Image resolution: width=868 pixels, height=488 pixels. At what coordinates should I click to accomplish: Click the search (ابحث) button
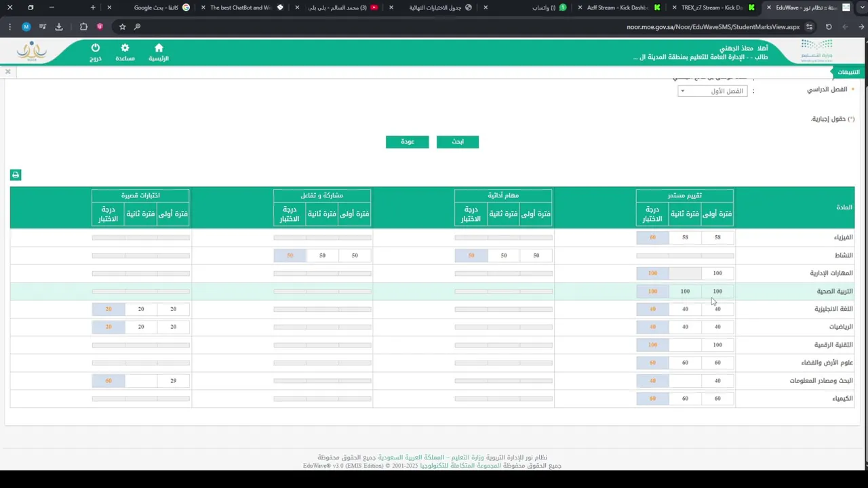point(458,142)
